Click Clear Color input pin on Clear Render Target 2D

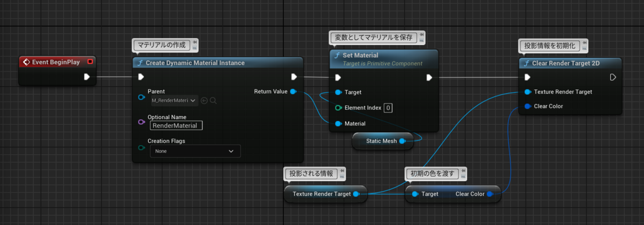pyautogui.click(x=528, y=106)
